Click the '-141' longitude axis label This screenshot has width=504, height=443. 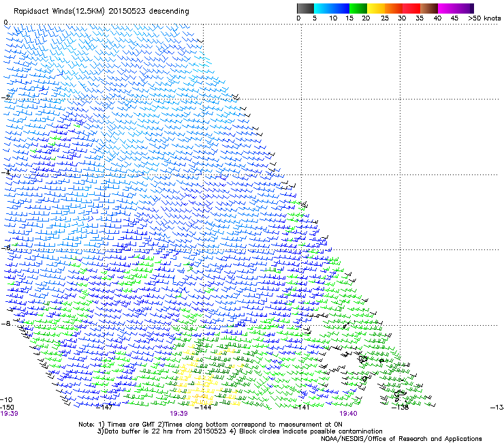(x=302, y=407)
